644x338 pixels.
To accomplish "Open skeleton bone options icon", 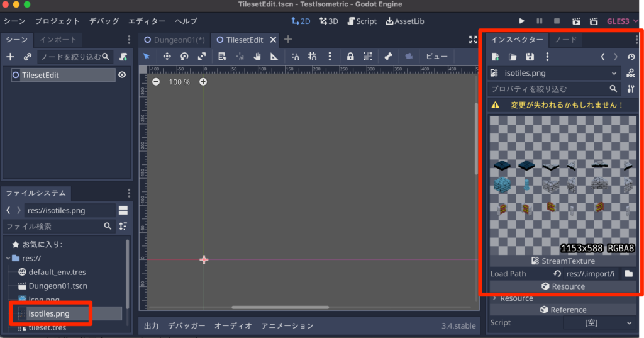I will point(388,57).
